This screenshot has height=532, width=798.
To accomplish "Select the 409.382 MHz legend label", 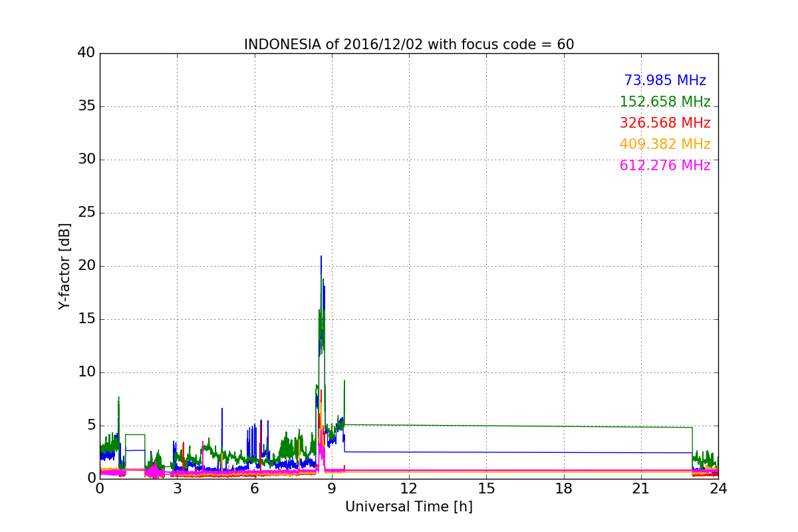I will click(665, 144).
